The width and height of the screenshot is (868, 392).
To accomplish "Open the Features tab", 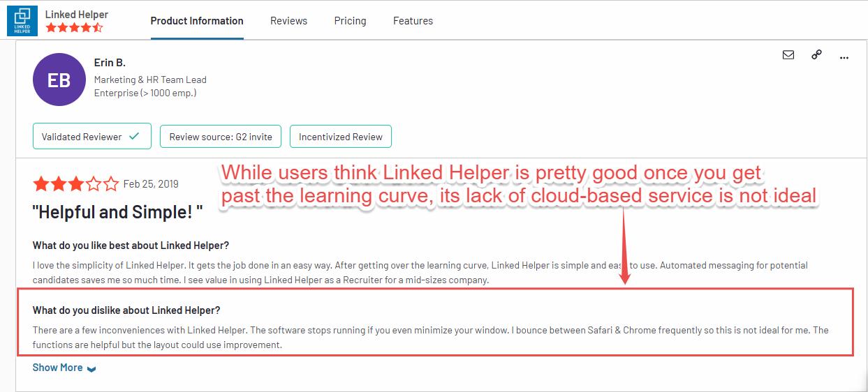I will click(x=413, y=21).
